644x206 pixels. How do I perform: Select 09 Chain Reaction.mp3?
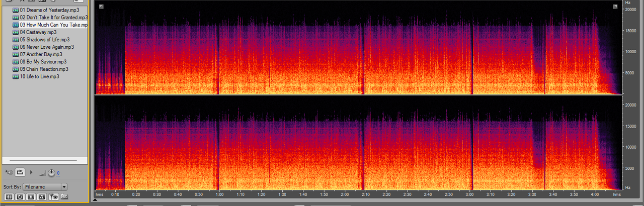click(x=44, y=69)
